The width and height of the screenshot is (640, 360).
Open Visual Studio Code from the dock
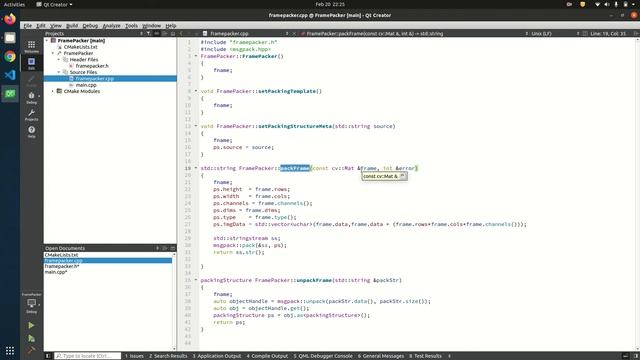[10, 75]
